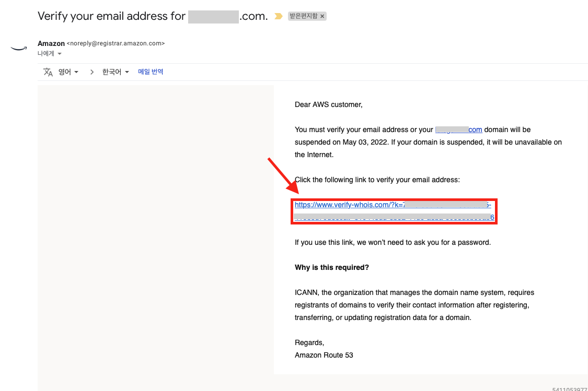Click the "Amazon Route 53" signature text

pos(324,355)
